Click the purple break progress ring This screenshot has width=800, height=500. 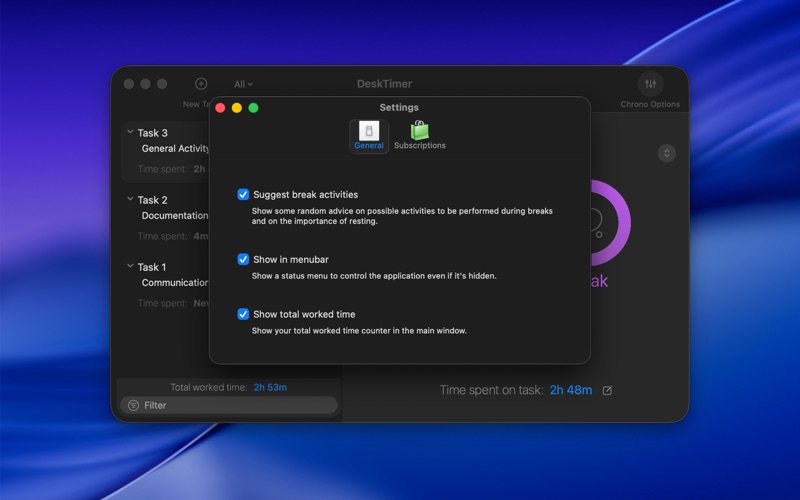coord(611,222)
